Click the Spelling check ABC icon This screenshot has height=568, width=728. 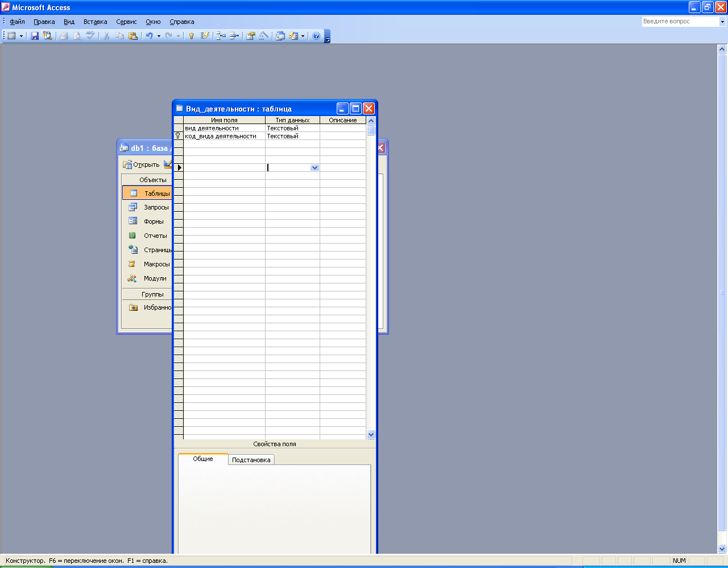click(90, 36)
